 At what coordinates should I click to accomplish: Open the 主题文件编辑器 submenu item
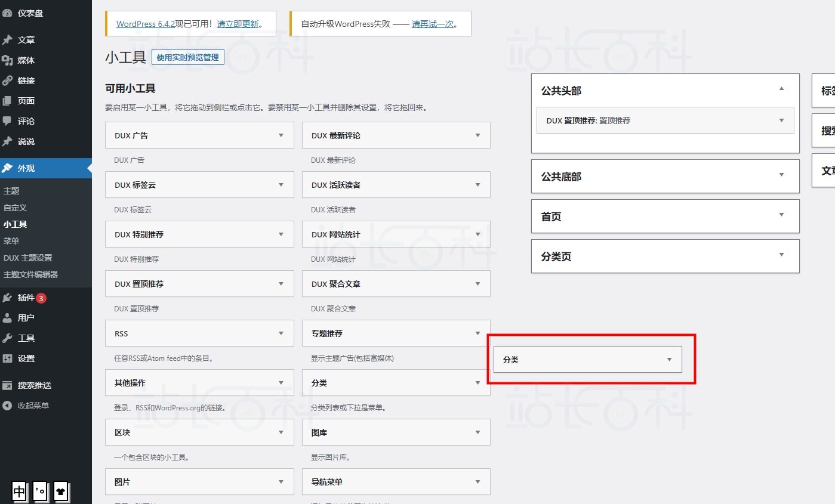coord(30,274)
